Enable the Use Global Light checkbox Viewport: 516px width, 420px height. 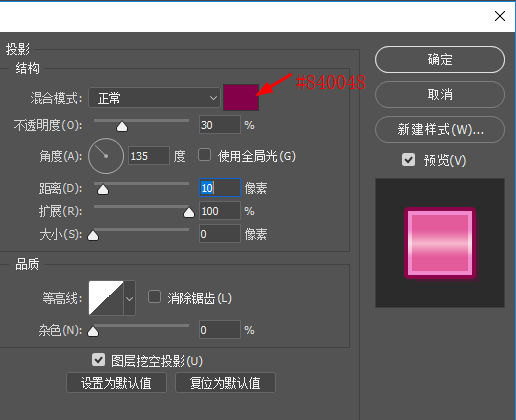coord(204,155)
